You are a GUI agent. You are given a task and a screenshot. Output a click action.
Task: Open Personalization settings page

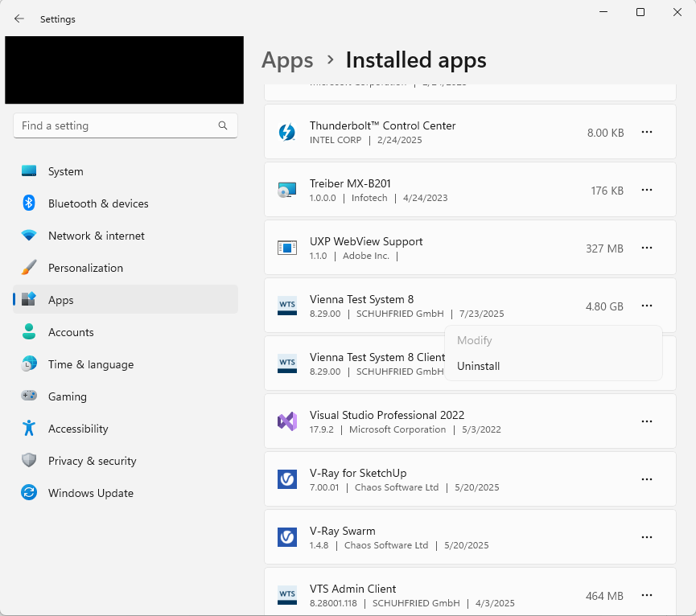point(85,268)
